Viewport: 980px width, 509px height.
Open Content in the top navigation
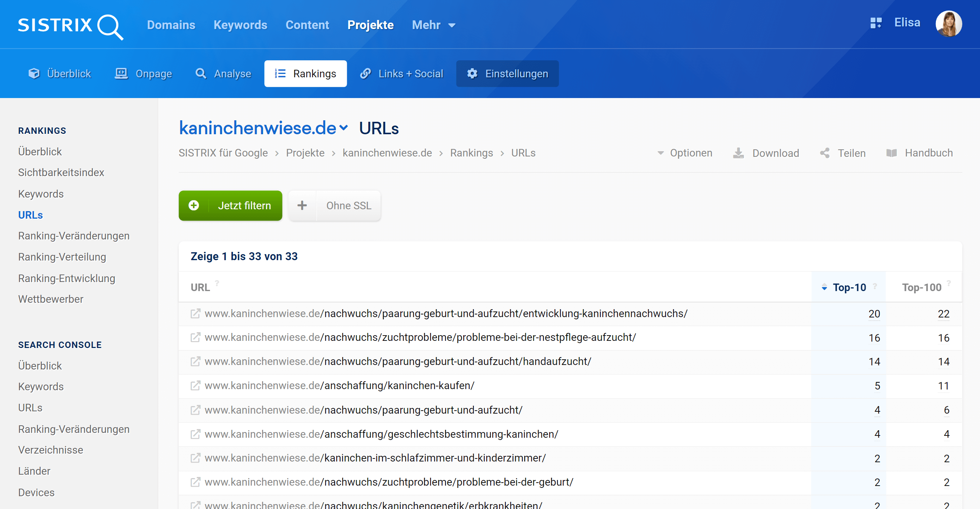pyautogui.click(x=308, y=25)
